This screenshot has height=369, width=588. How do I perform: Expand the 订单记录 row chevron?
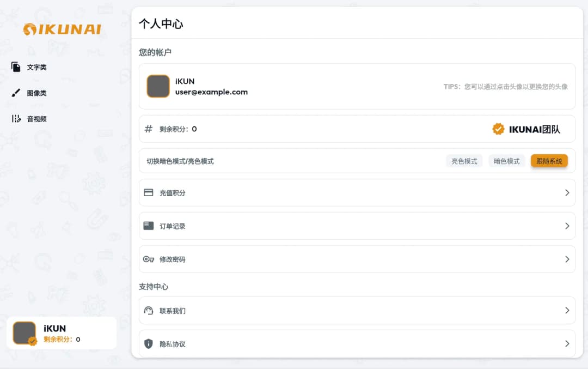567,226
